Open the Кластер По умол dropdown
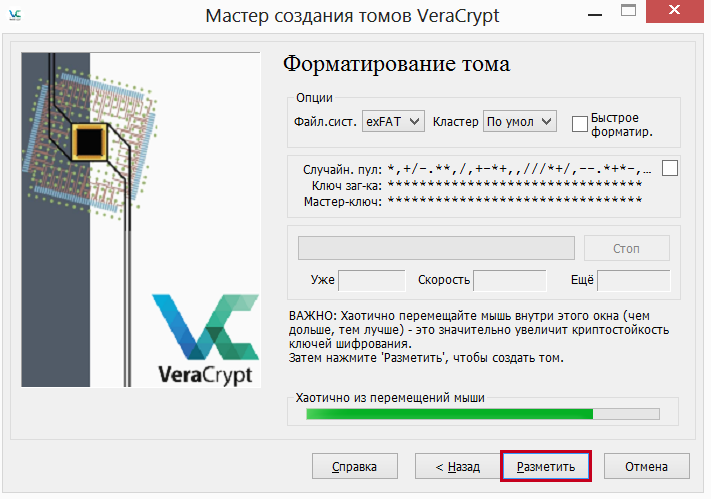 pos(520,122)
